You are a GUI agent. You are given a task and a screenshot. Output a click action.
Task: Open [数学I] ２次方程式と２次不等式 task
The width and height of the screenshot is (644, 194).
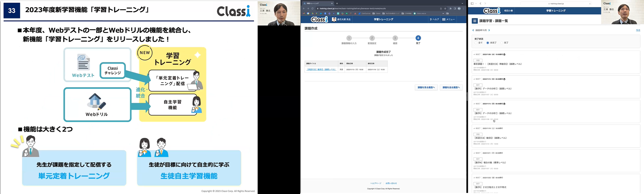[x=556, y=184]
